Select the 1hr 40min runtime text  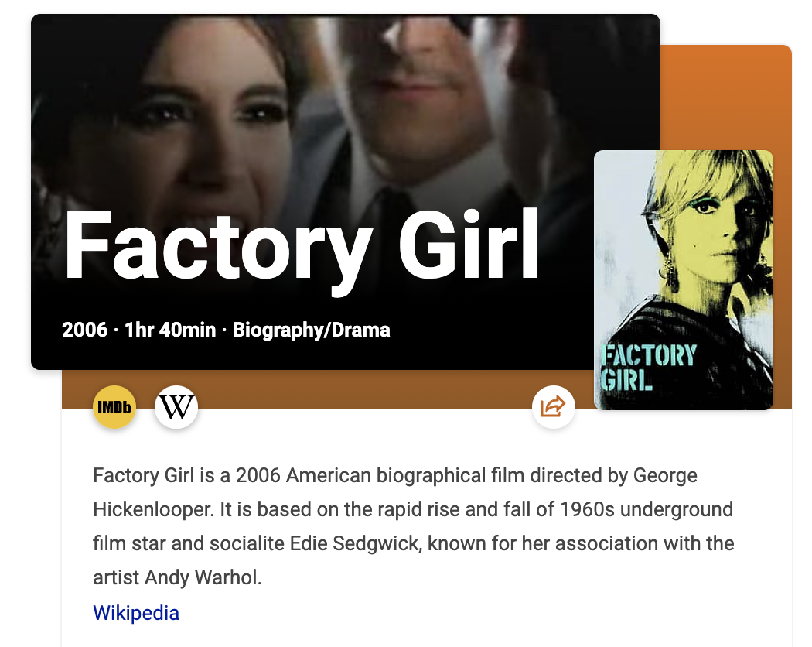(x=170, y=330)
